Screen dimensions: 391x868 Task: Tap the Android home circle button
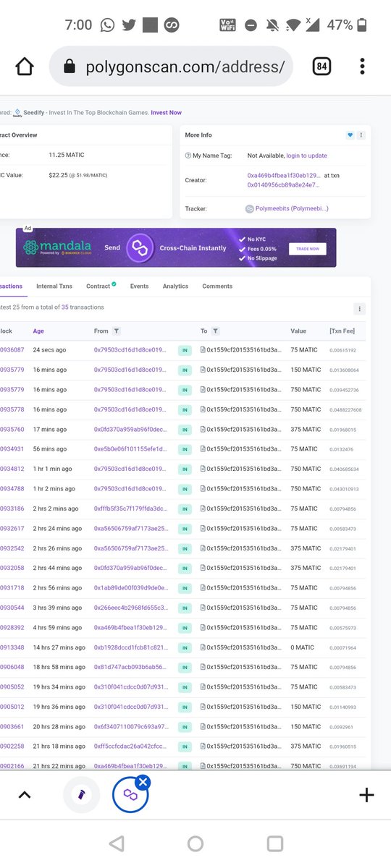(x=195, y=843)
